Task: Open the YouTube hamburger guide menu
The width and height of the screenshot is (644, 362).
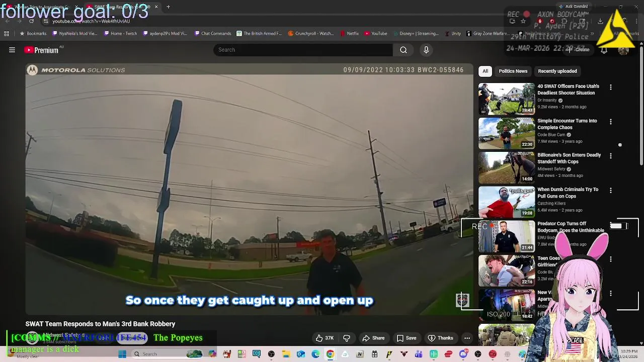Action: click(x=12, y=50)
